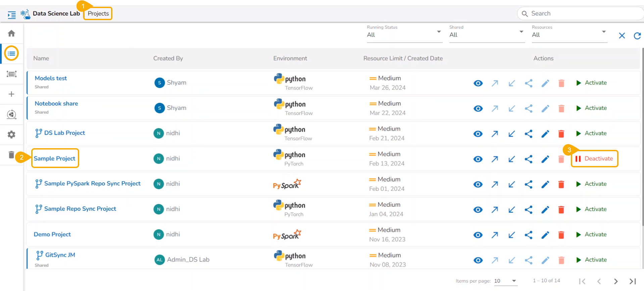Open the project list icon in the sidebar
The width and height of the screenshot is (644, 291).
11,53
